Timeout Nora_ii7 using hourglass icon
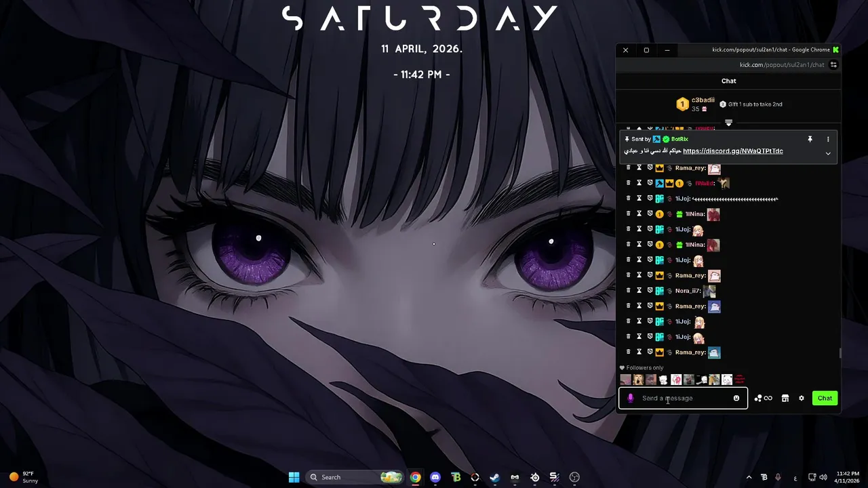Screen dimensions: 868x488 (639, 291)
